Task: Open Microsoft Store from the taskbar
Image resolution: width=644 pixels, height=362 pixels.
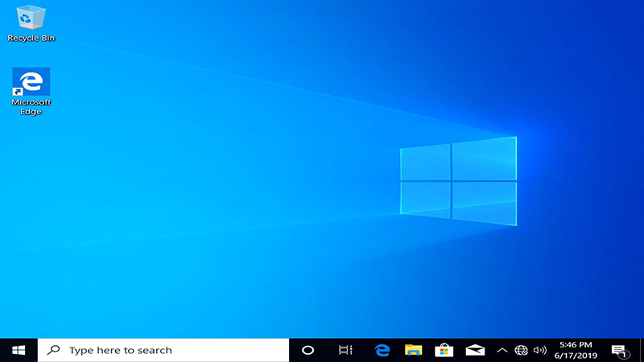Action: click(x=444, y=350)
